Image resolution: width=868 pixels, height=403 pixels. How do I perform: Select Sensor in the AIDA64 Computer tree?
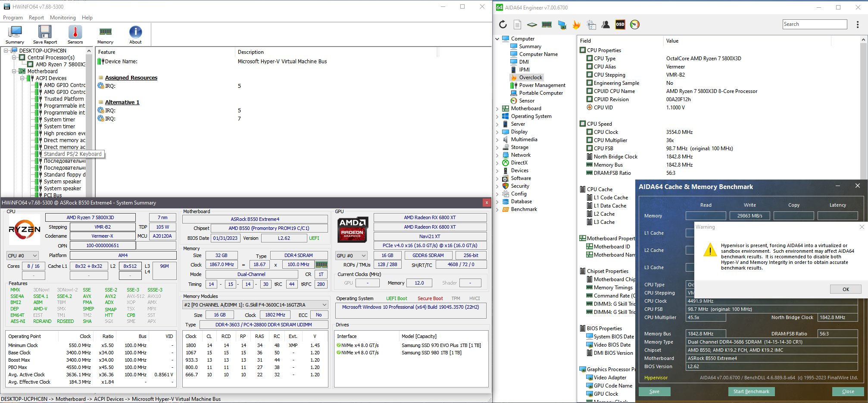(527, 101)
